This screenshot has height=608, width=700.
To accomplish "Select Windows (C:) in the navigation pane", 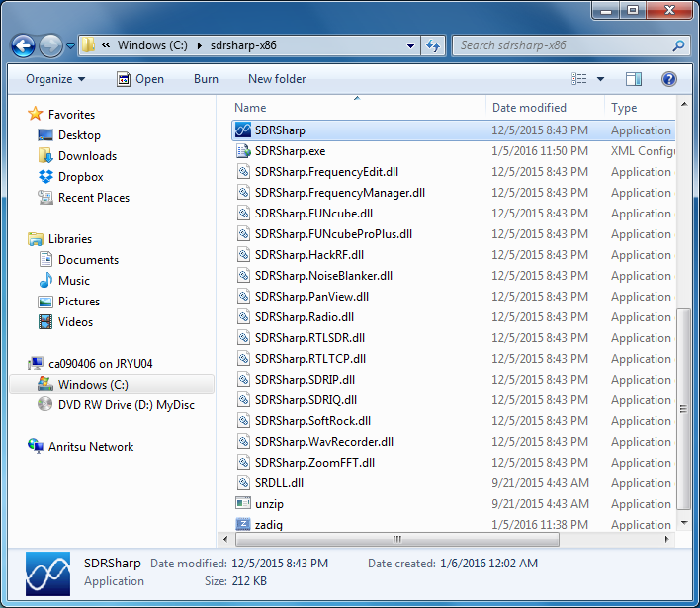I will click(x=112, y=384).
